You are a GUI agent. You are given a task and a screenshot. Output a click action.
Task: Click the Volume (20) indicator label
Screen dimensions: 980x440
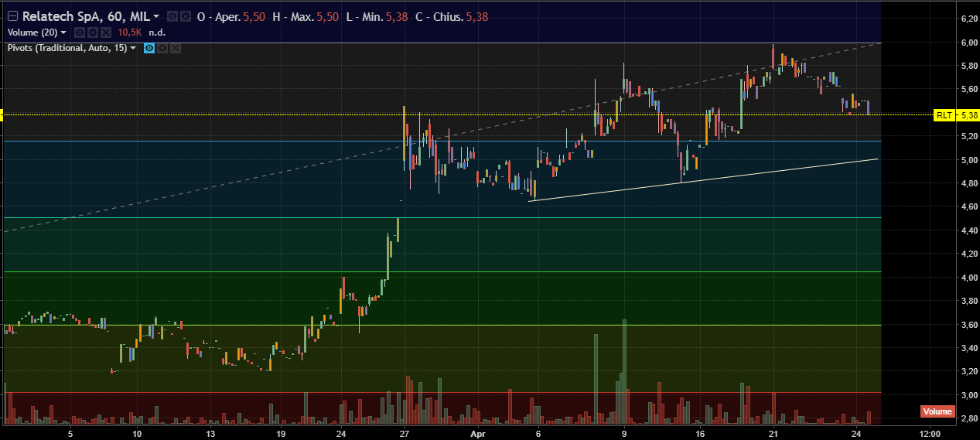[32, 32]
